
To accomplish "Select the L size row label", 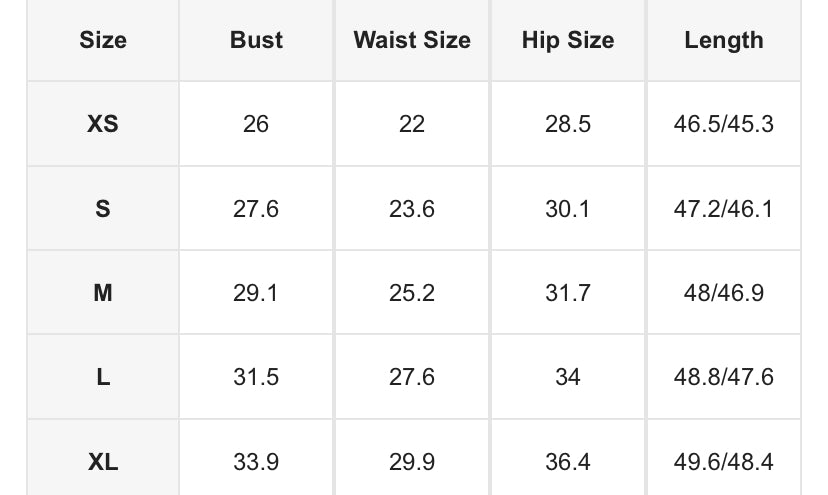I will 103,377.
